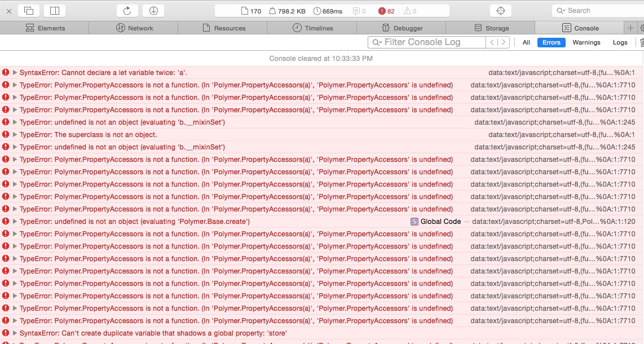
Task: Switch to the Storage tab
Action: pos(491,28)
